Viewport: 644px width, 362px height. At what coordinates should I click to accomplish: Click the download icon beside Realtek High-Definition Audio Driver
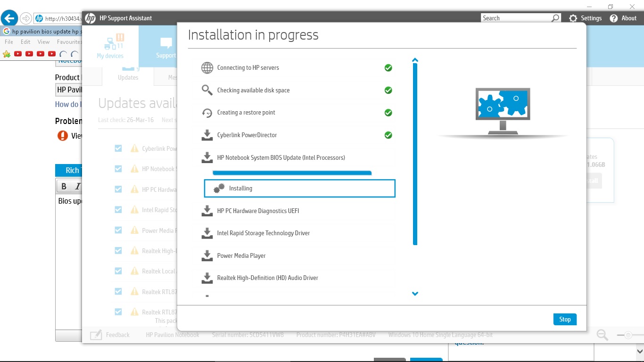[x=207, y=278]
